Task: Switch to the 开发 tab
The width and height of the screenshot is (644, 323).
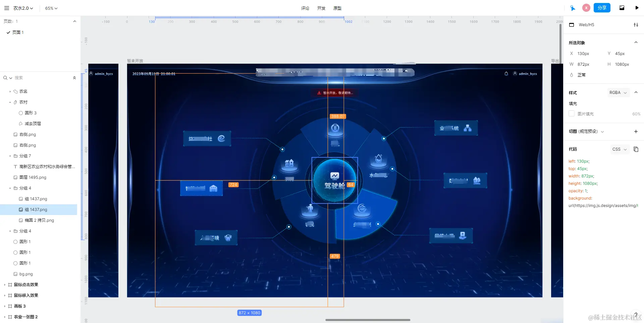Action: (321, 8)
